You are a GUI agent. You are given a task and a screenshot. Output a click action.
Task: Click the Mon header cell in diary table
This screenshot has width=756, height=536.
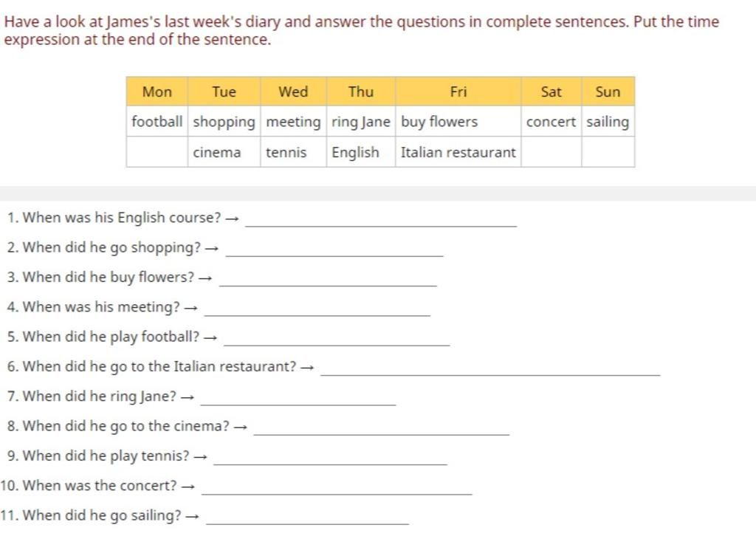[157, 92]
